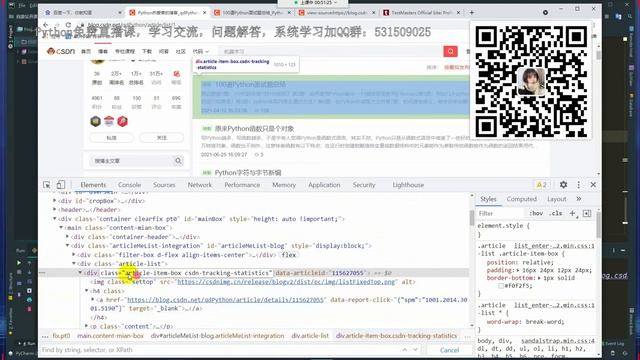This screenshot has height=360, width=640.
Task: Open the DevTools three-dot customize menu
Action: coord(578,185)
